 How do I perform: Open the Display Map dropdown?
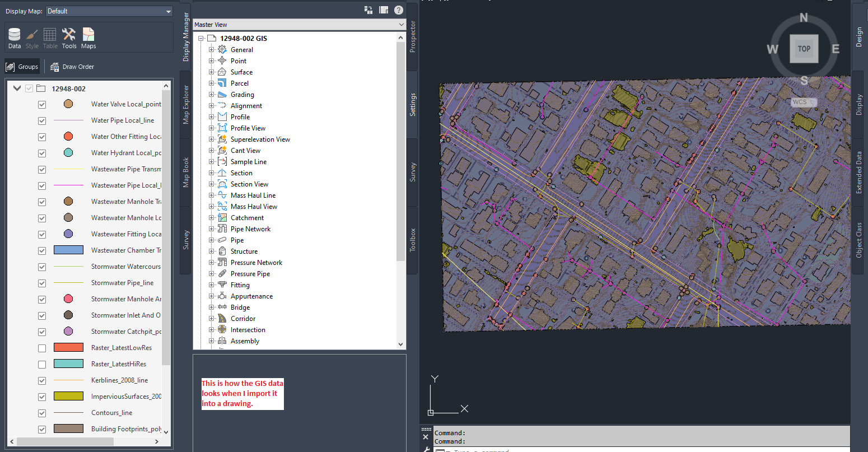[109, 11]
